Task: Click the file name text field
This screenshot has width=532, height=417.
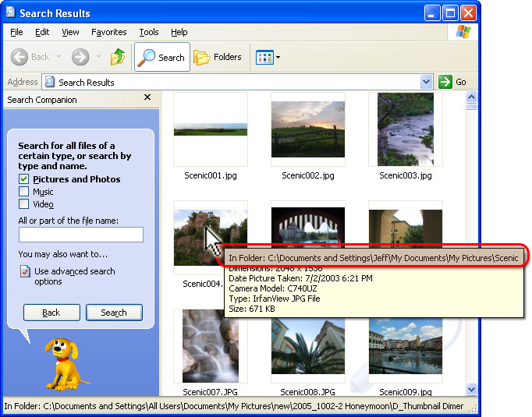Action: pyautogui.click(x=80, y=235)
